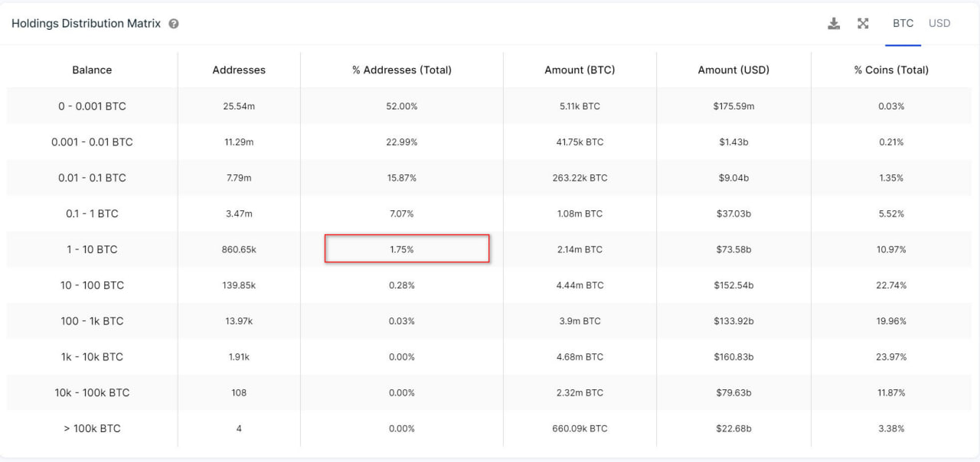The height and width of the screenshot is (462, 980).
Task: Click the 0 - 0.001 BTC row label
Action: click(x=92, y=106)
